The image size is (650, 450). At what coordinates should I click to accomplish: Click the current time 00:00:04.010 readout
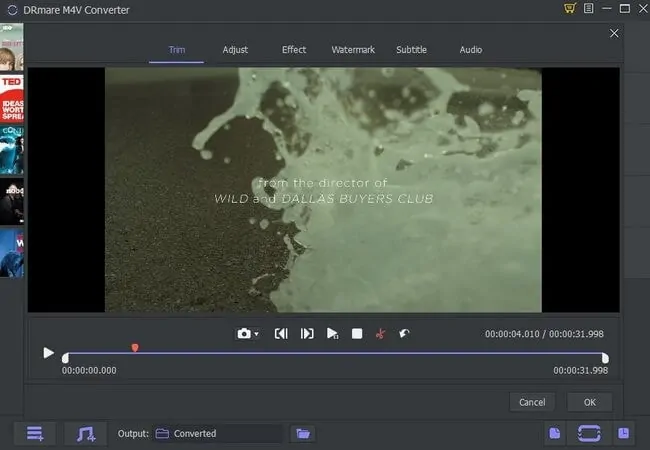point(512,334)
